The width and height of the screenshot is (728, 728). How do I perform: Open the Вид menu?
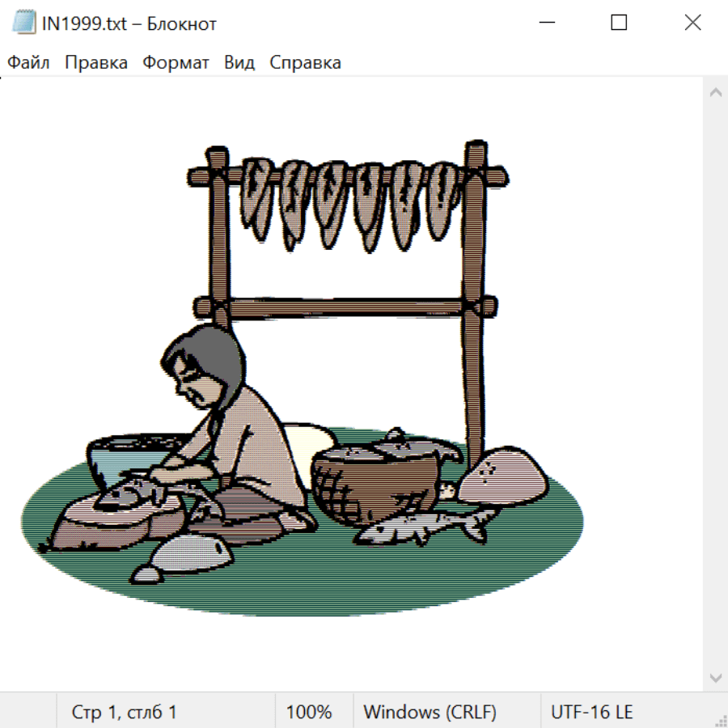coord(239,63)
